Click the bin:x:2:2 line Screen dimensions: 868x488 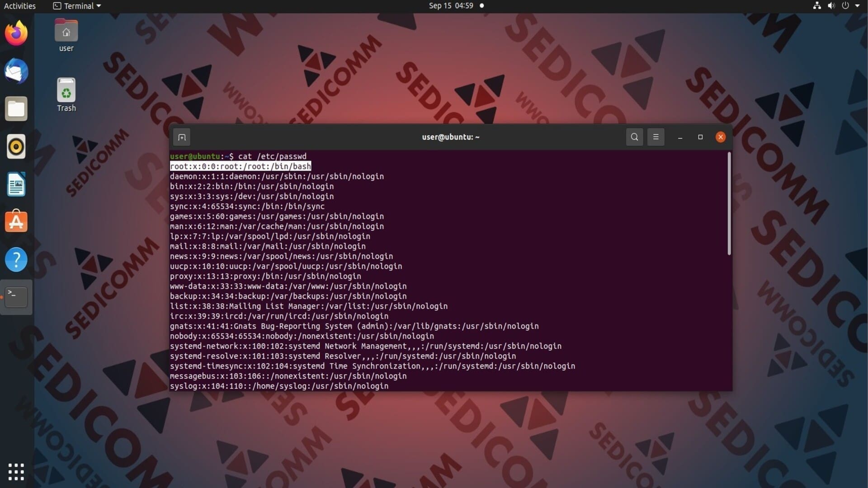click(x=252, y=186)
